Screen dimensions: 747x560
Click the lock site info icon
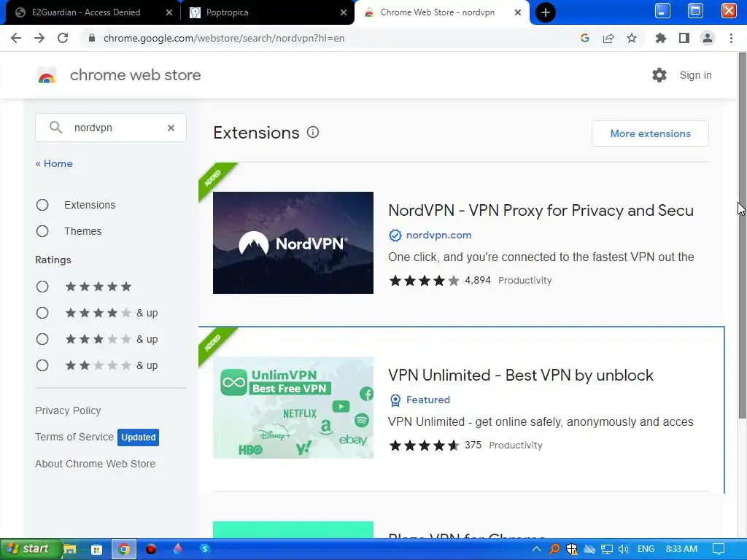pyautogui.click(x=92, y=38)
